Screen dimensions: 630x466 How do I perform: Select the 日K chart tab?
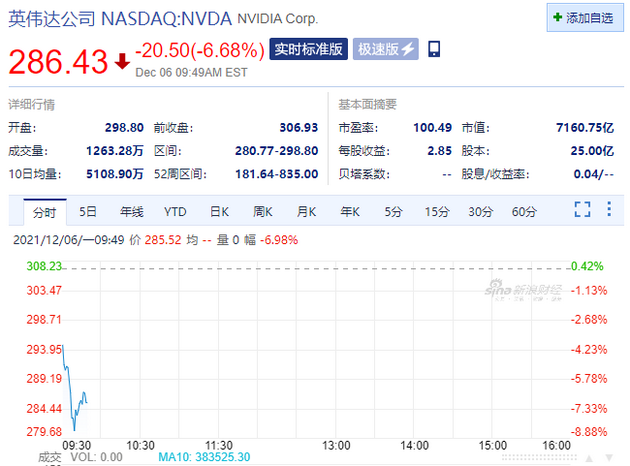(219, 211)
